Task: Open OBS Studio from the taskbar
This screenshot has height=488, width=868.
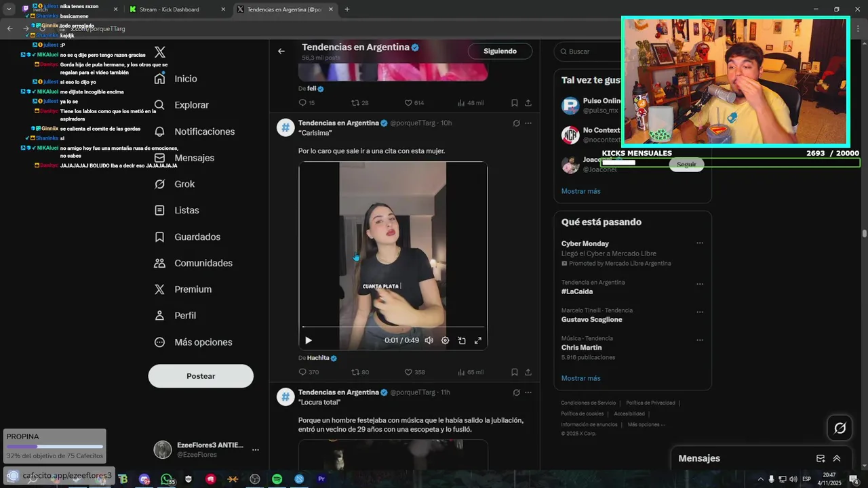Action: click(255, 479)
